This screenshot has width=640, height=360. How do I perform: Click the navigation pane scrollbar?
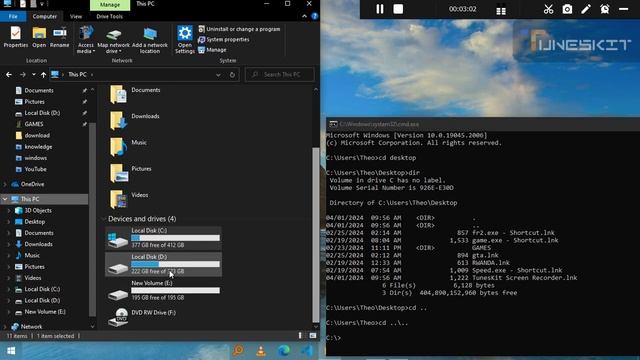[x=92, y=220]
